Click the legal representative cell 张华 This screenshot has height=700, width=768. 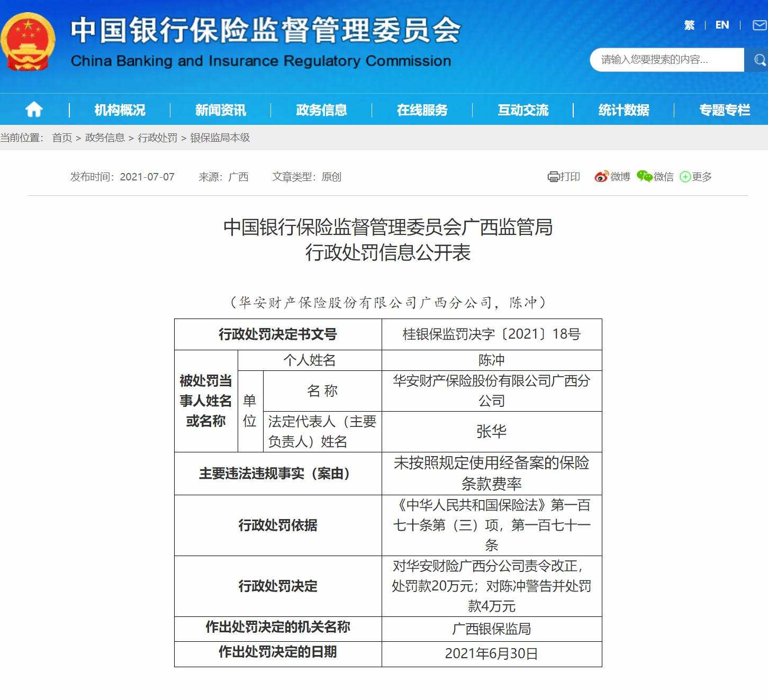[492, 432]
